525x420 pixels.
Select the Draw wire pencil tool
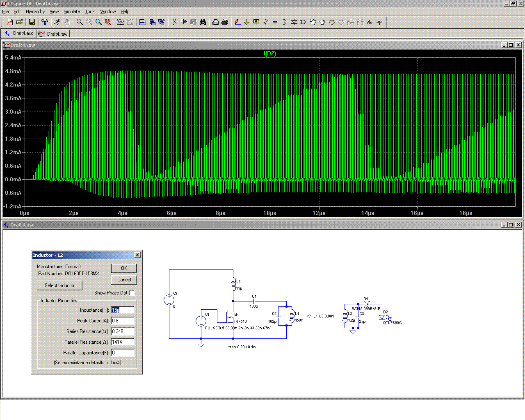[x=237, y=22]
